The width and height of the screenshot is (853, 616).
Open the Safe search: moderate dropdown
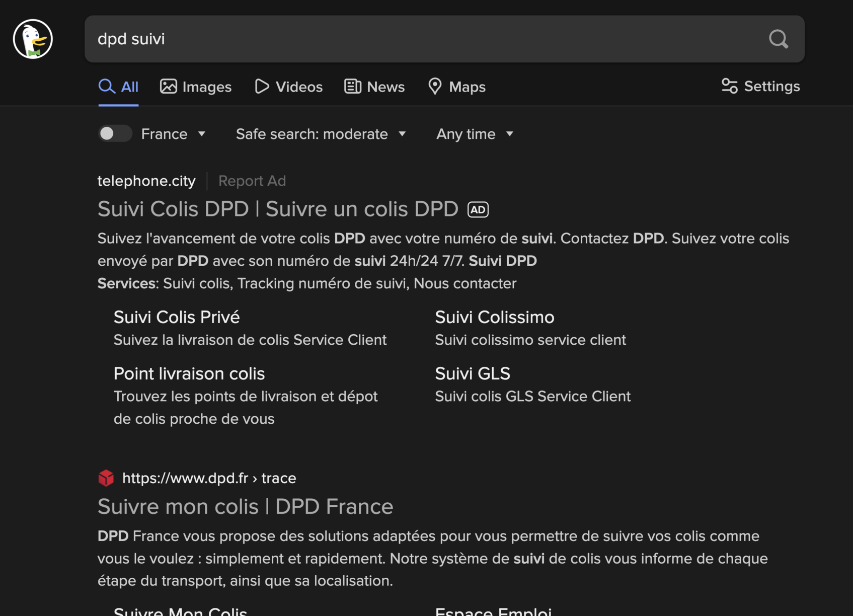pyautogui.click(x=321, y=134)
